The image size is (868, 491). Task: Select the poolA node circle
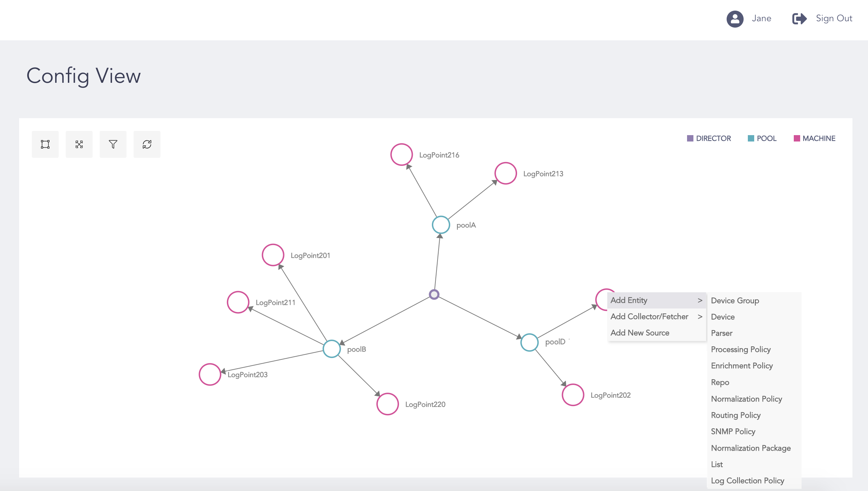point(441,225)
